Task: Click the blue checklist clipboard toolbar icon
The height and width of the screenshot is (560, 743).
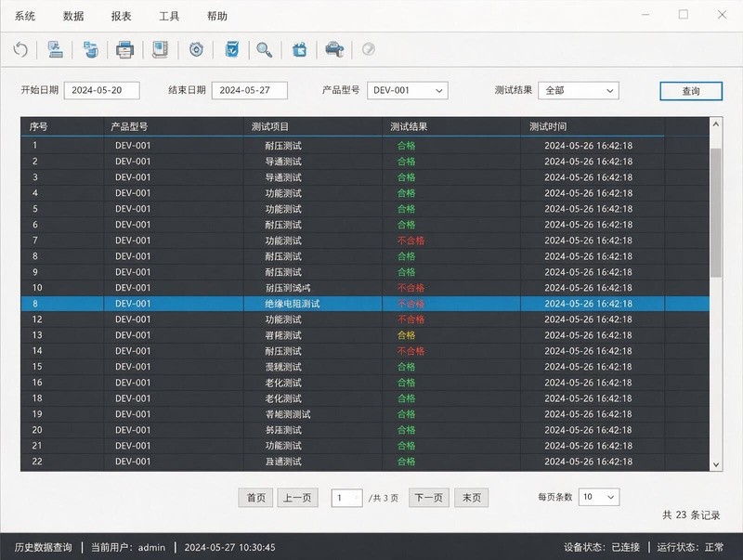Action: [231, 49]
